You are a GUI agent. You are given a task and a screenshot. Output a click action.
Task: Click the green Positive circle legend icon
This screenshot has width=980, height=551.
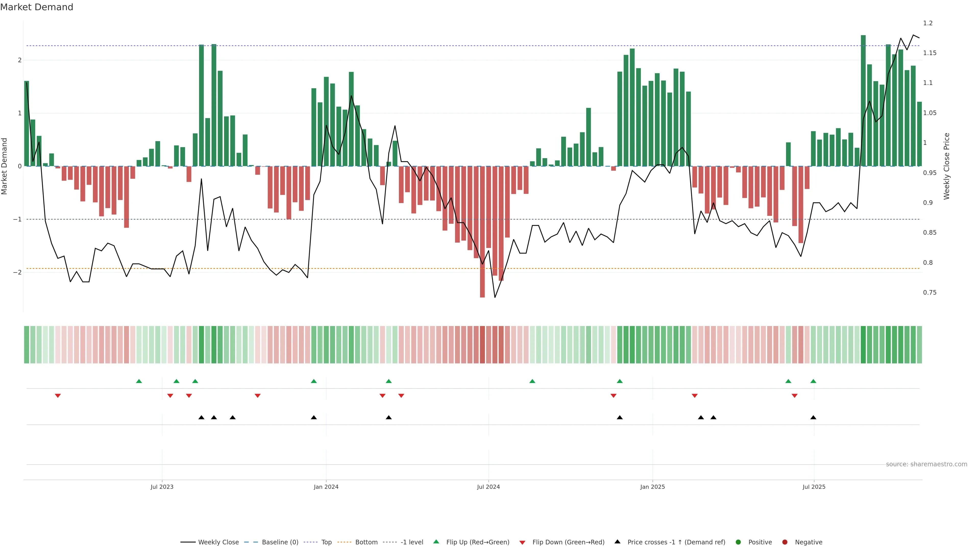(738, 542)
